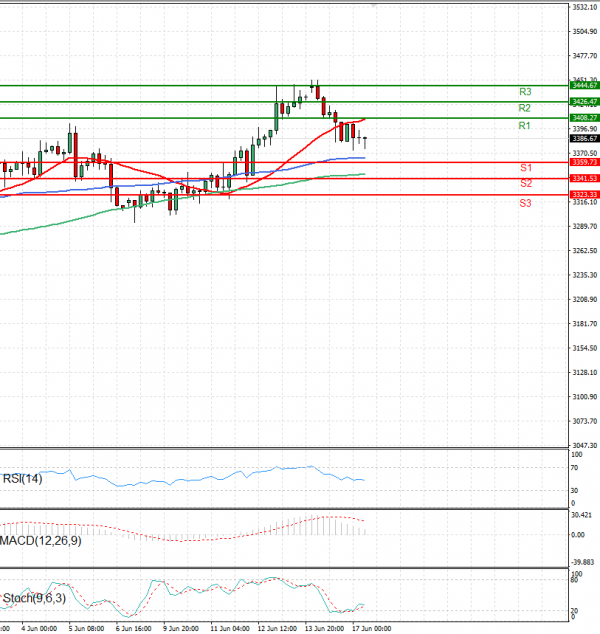Screen dimensions: 600x634
Task: Click the 4 Jun 00:00 time label
Action: (39, 629)
